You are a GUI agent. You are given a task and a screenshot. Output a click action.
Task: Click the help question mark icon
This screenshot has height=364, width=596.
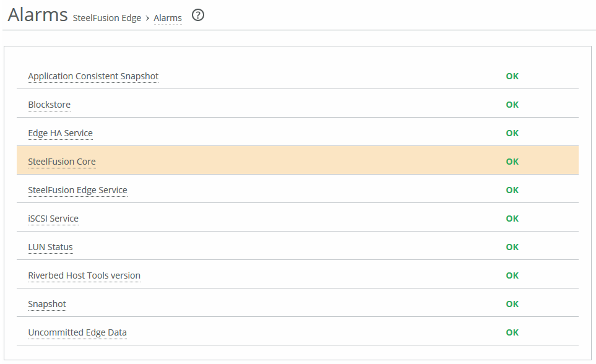coord(197,15)
